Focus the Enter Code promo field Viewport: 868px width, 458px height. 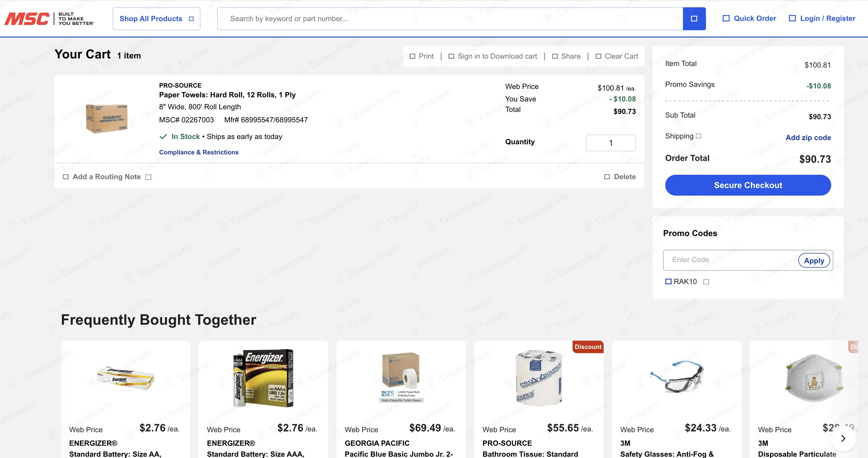point(730,260)
